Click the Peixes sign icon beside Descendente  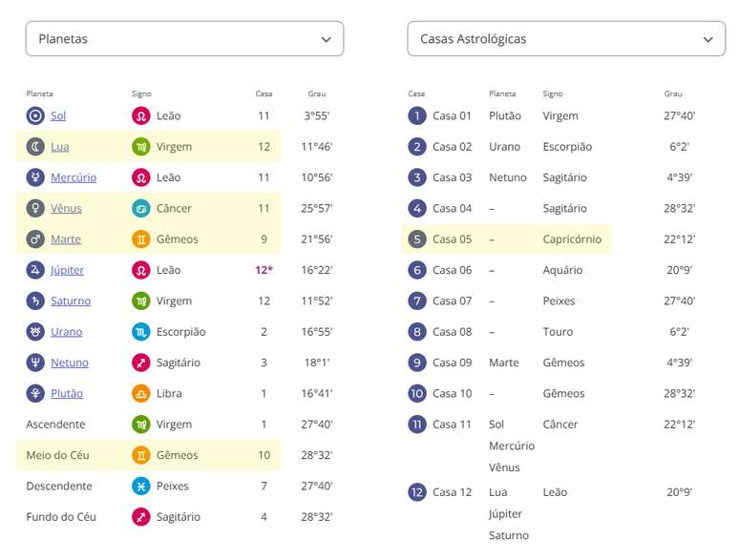pyautogui.click(x=141, y=486)
